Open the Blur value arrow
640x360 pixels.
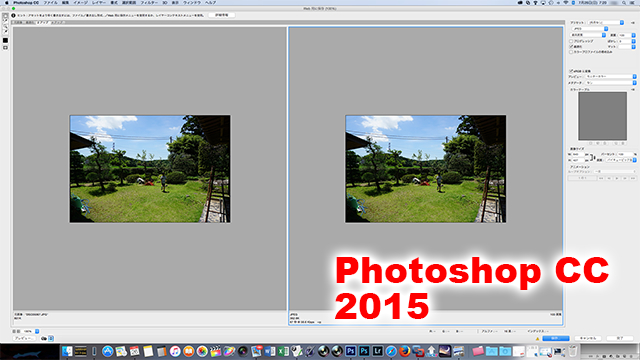tap(633, 41)
